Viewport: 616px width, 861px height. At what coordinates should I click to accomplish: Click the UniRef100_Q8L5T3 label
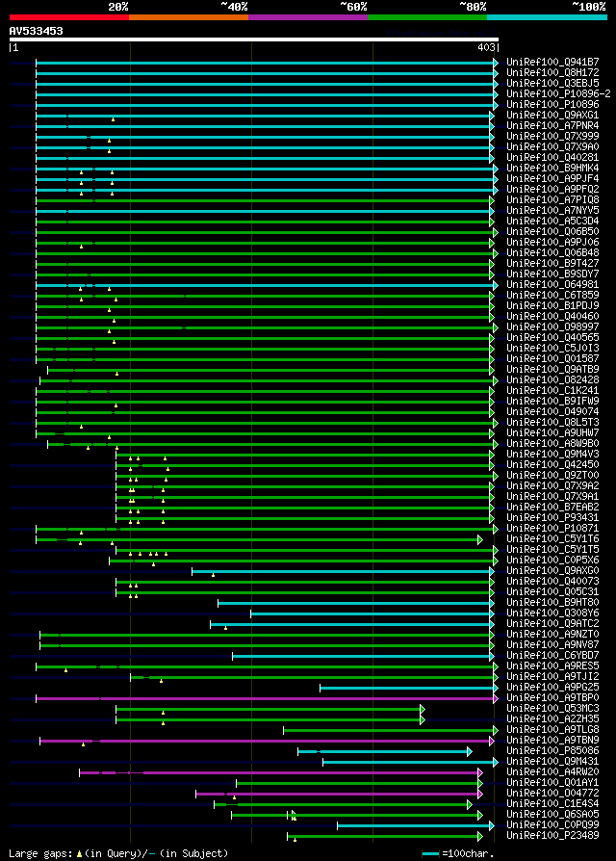[x=552, y=423]
